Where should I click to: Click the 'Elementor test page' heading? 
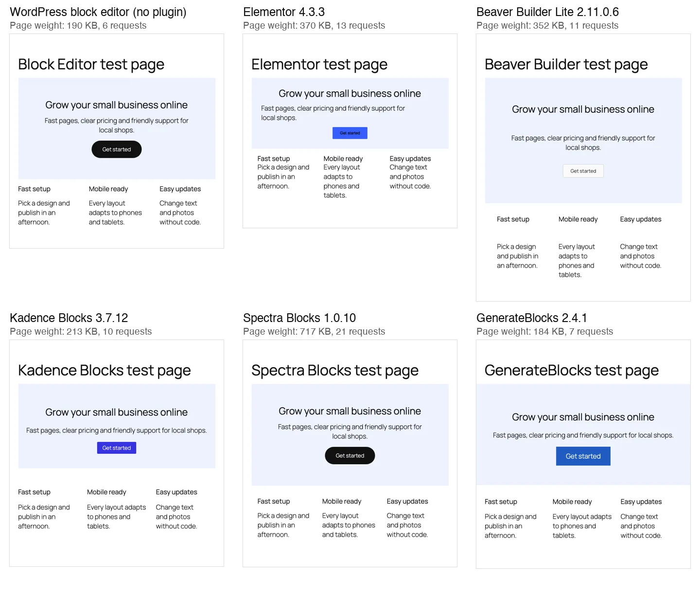[319, 65]
